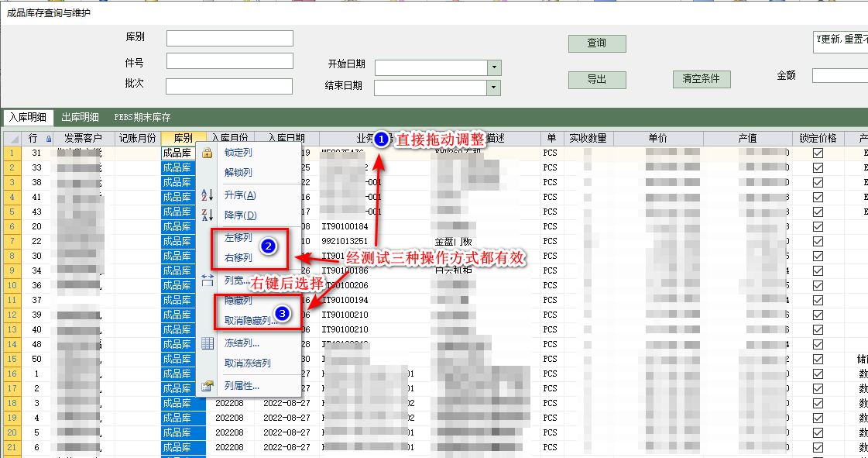Open the PEBS期末库存 tab

click(142, 118)
